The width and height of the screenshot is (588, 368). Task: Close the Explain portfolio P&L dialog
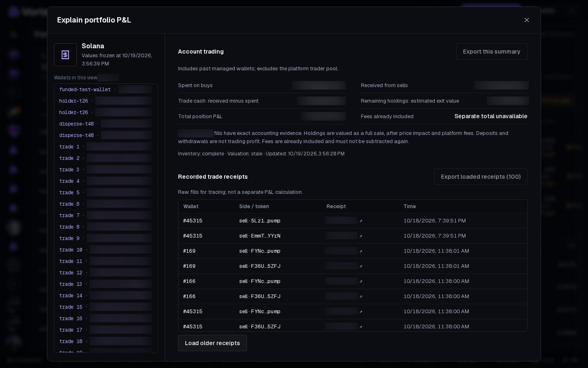(527, 20)
